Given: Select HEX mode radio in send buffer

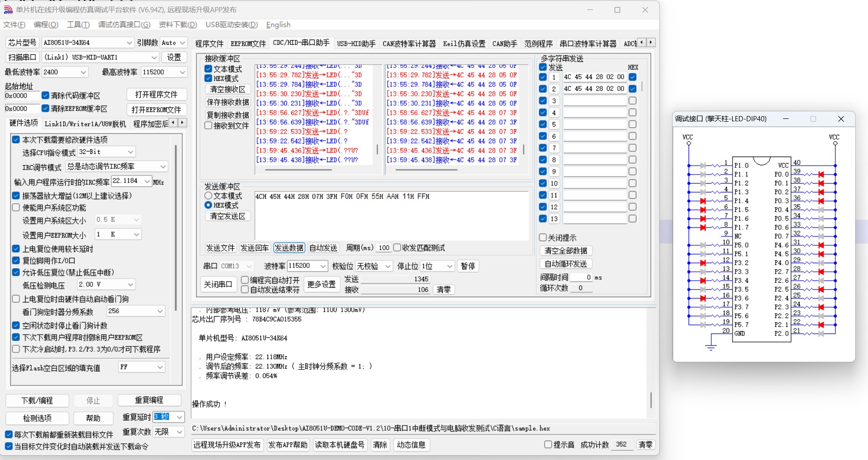Looking at the screenshot, I should click(x=208, y=205).
